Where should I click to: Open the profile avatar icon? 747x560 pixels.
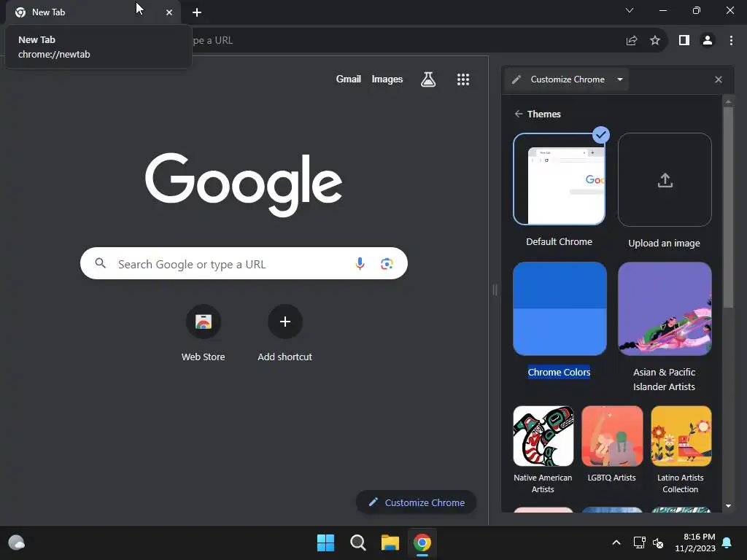click(x=708, y=41)
